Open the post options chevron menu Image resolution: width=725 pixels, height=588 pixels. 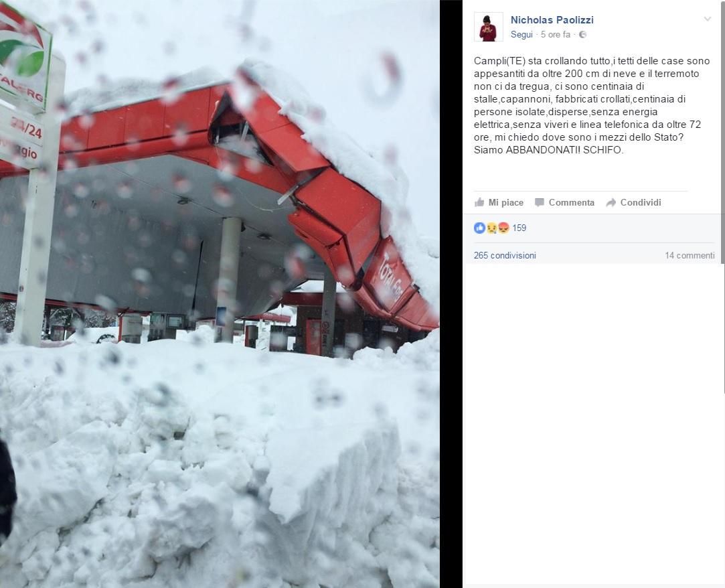(707, 19)
